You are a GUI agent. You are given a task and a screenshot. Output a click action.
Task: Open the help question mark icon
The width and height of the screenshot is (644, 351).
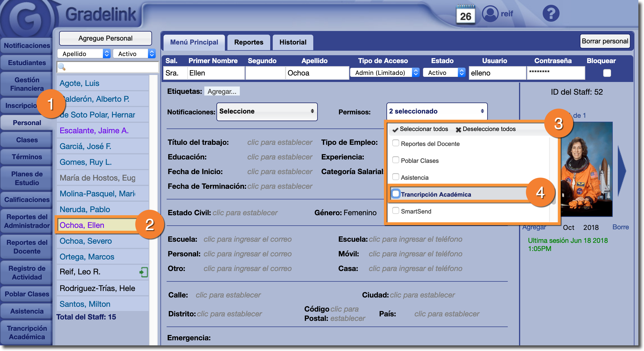551,13
